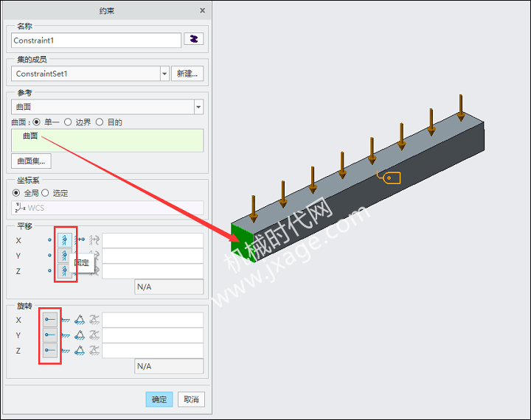
Task: Click X translation value field
Action: [x=153, y=240]
